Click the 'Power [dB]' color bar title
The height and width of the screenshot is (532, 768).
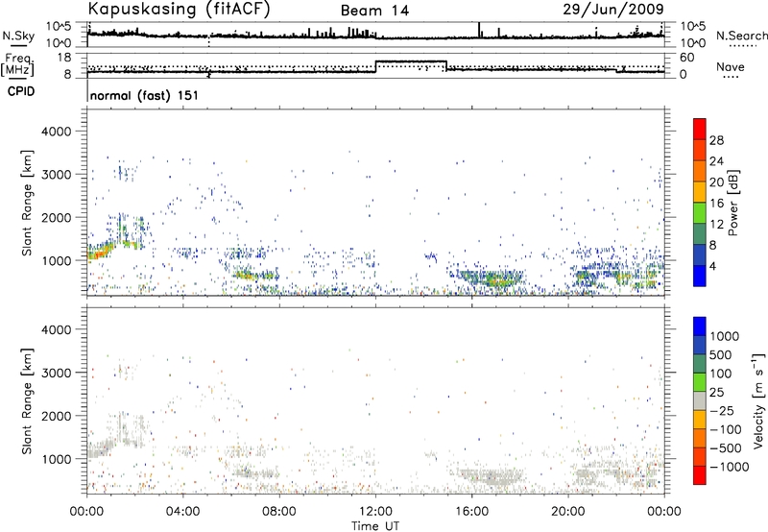click(x=732, y=203)
